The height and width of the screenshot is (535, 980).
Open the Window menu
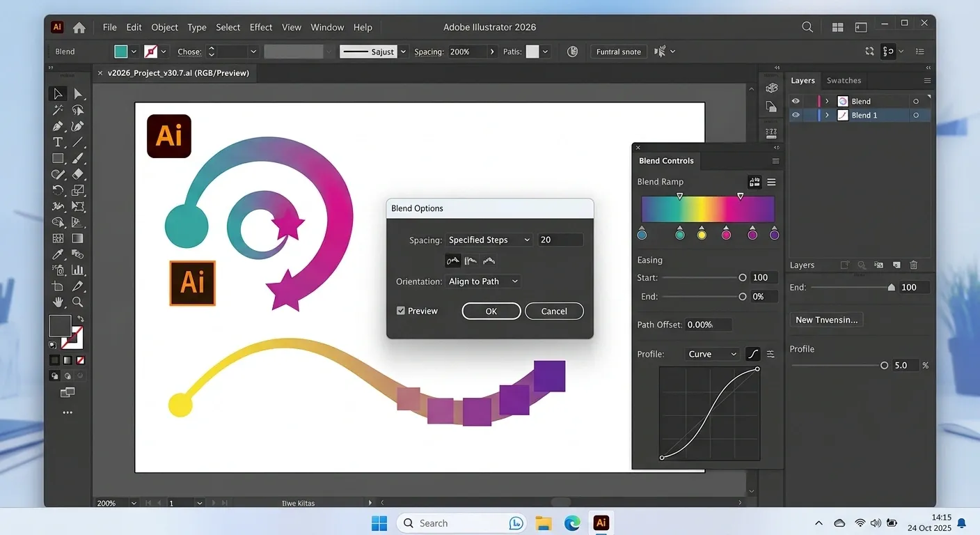(327, 27)
